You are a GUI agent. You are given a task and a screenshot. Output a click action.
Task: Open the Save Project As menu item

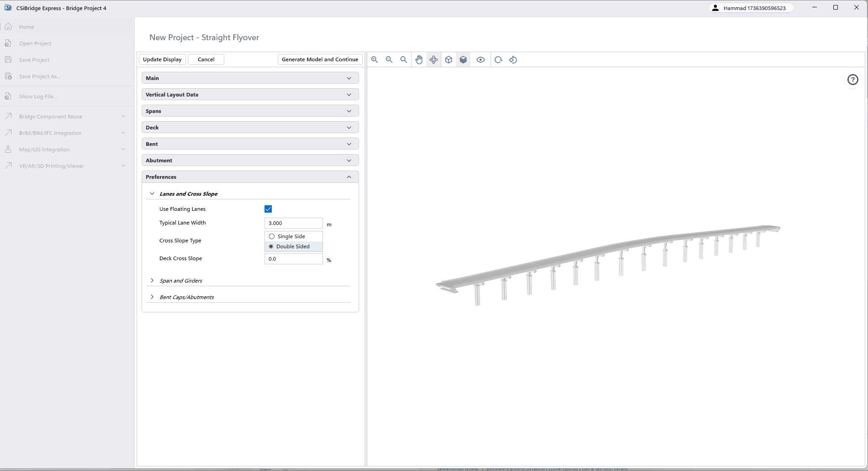pyautogui.click(x=40, y=76)
